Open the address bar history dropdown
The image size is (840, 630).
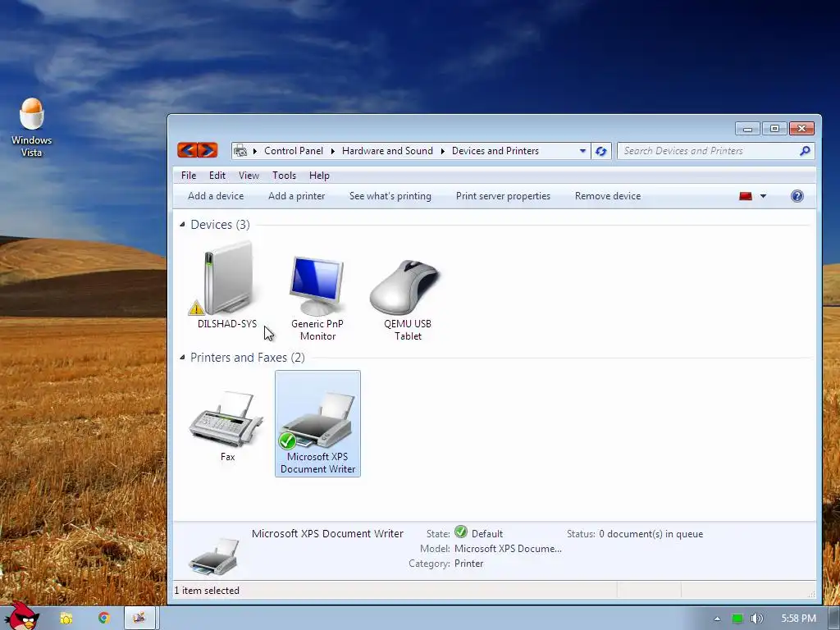[x=582, y=151]
